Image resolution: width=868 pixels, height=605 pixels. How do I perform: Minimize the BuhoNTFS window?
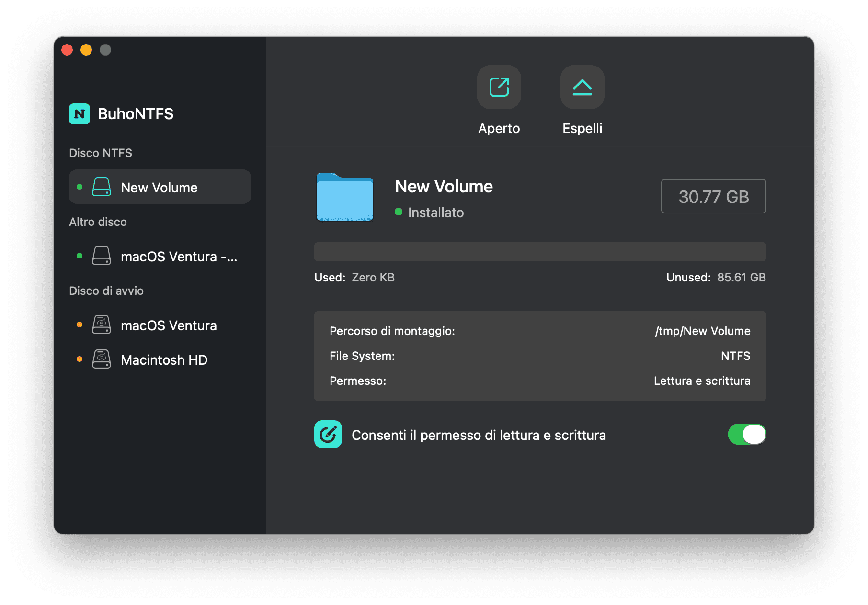coord(86,50)
